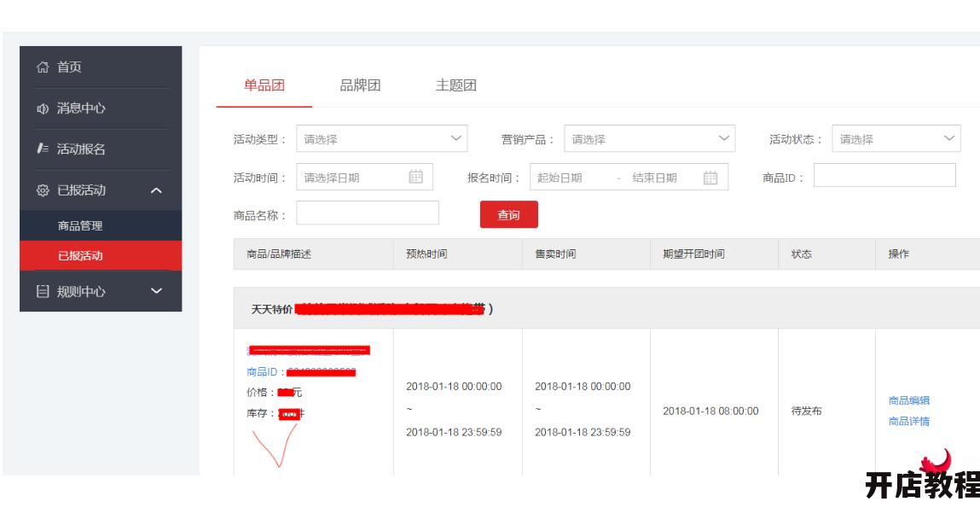The width and height of the screenshot is (980, 525).
Task: Focus the 活动时间 date input
Action: pos(364,177)
